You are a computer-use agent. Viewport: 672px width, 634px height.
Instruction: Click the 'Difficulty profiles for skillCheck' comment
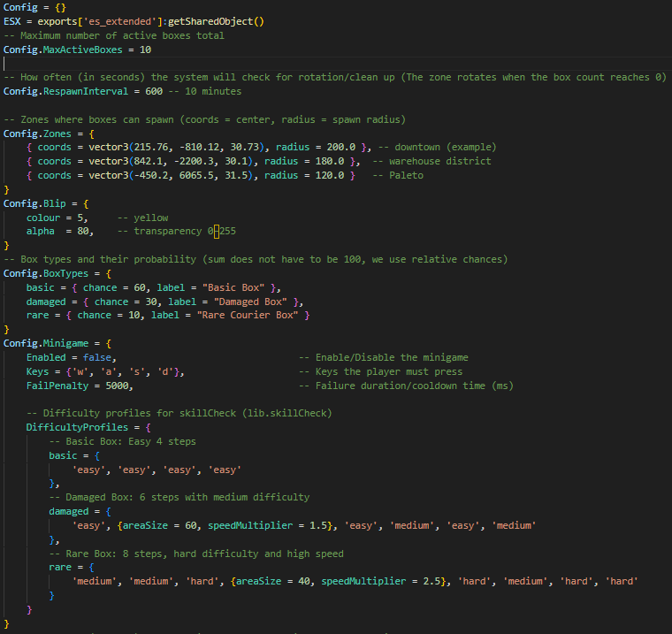click(179, 413)
